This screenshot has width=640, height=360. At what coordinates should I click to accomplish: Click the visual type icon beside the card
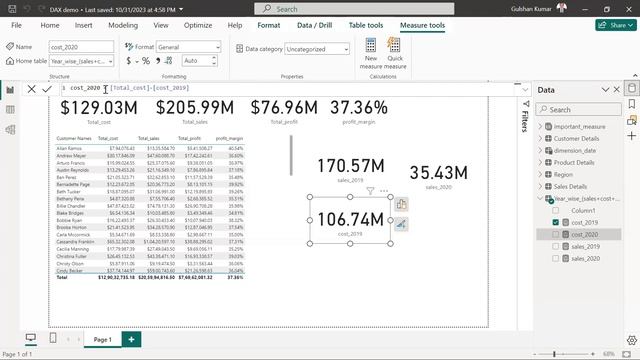[401, 204]
